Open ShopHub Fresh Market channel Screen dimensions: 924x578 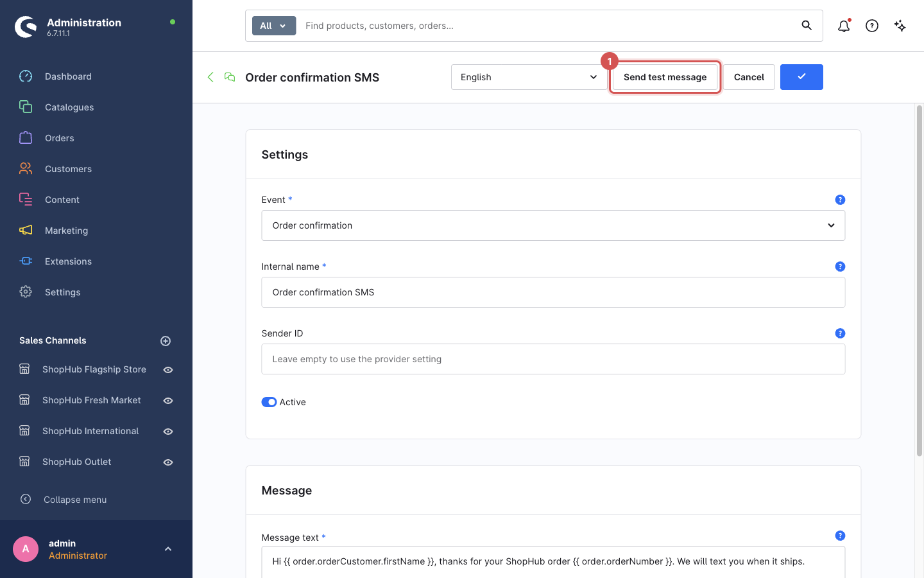coord(92,400)
